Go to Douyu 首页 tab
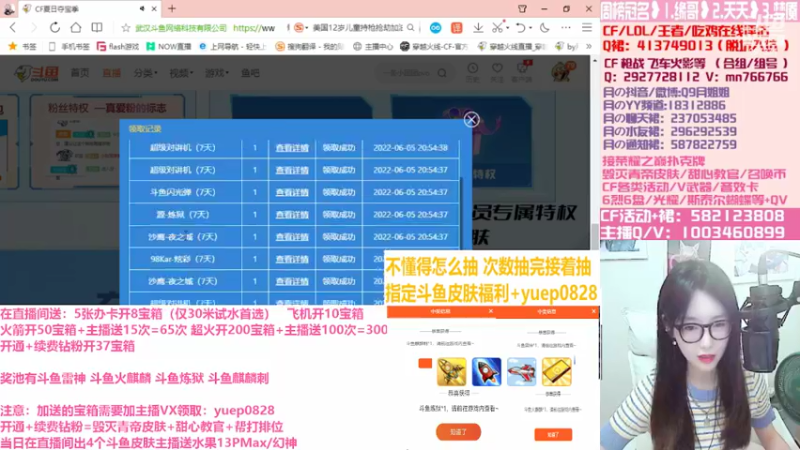 80,73
